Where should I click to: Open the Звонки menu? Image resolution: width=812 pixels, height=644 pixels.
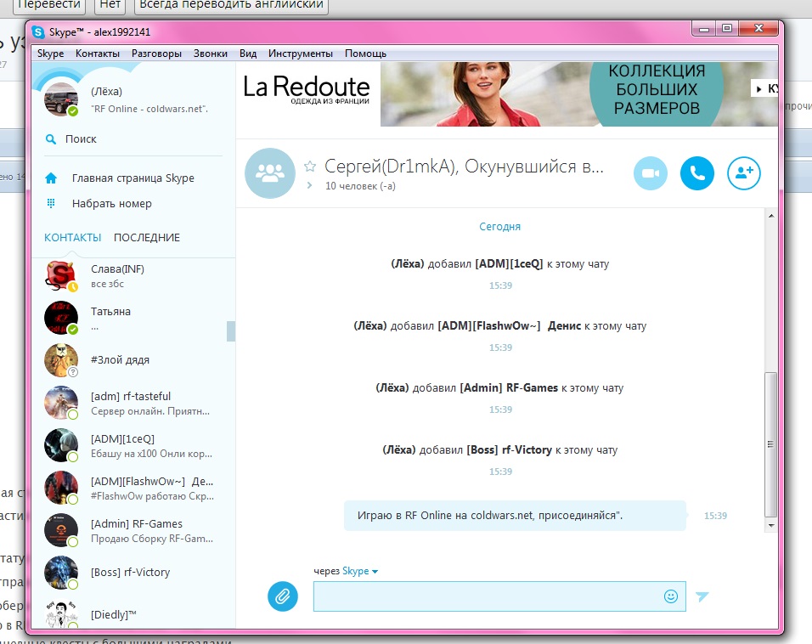pos(211,54)
